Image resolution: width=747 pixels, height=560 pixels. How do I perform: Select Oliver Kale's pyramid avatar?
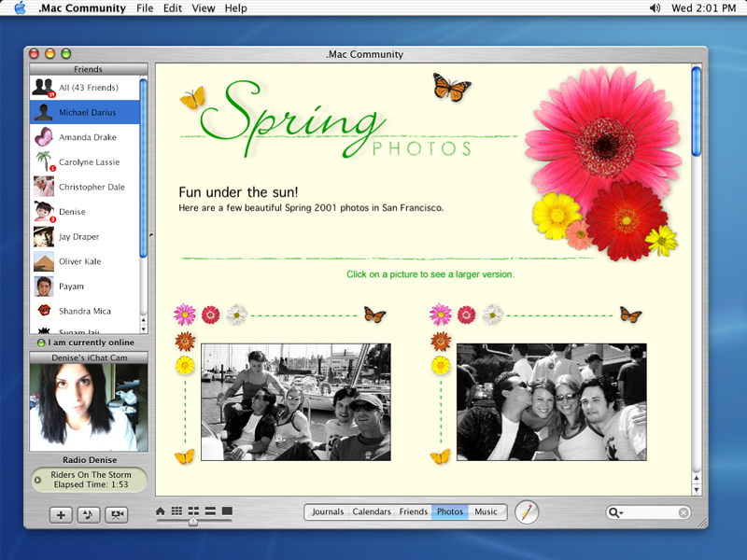click(x=43, y=261)
